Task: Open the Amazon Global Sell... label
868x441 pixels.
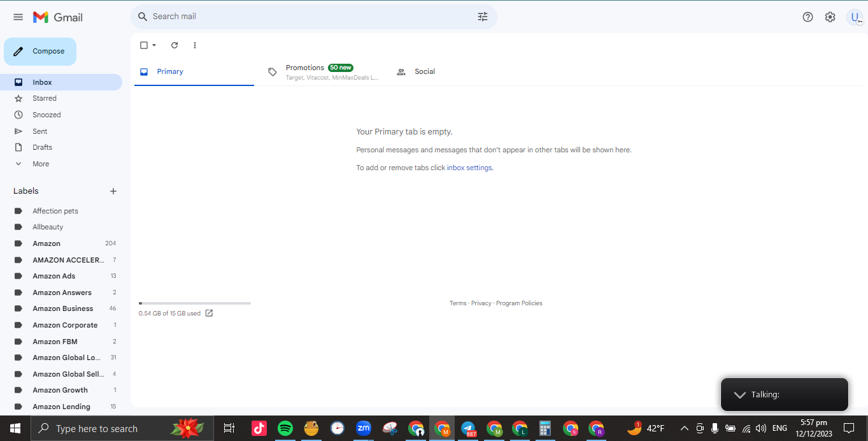Action: coord(61,374)
